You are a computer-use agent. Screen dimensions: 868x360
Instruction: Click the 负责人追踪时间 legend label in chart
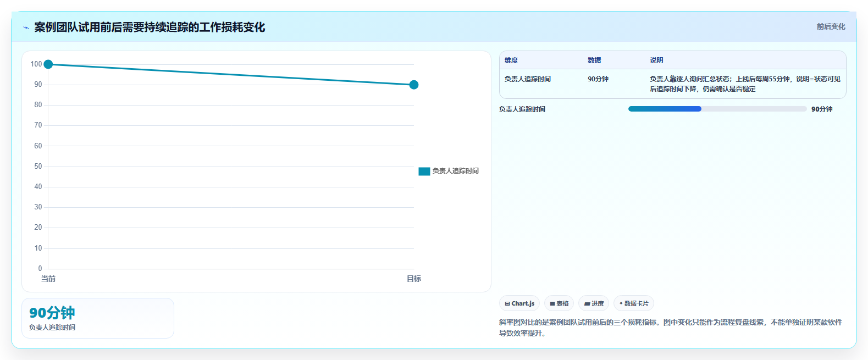tap(455, 171)
